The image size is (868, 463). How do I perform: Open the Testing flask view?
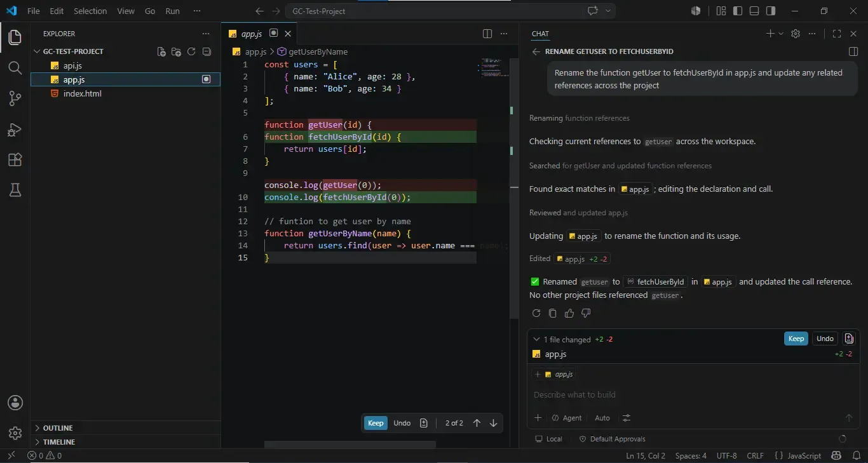tap(15, 189)
